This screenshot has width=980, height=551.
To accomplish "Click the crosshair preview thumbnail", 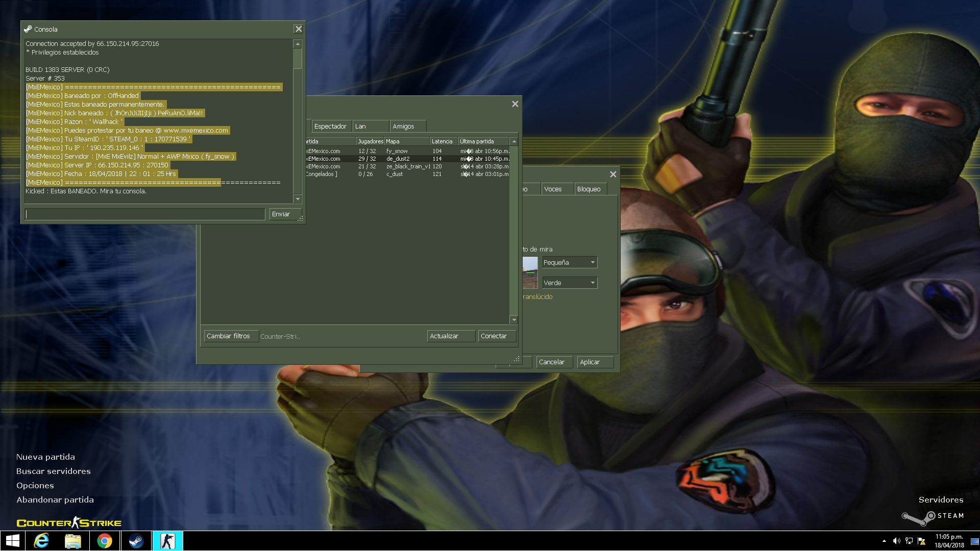I will [x=530, y=272].
